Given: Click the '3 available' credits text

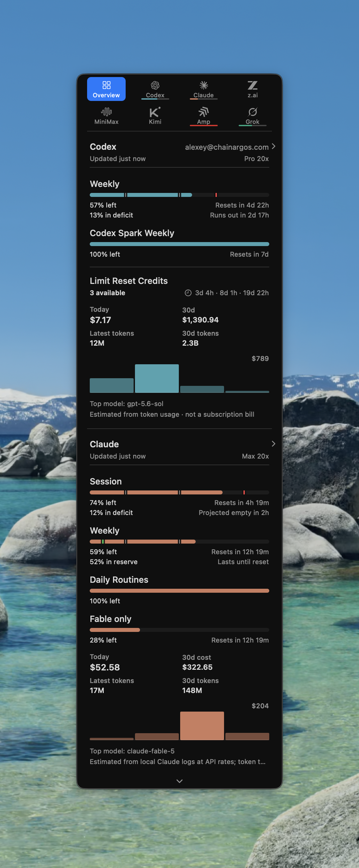Looking at the screenshot, I should [107, 293].
